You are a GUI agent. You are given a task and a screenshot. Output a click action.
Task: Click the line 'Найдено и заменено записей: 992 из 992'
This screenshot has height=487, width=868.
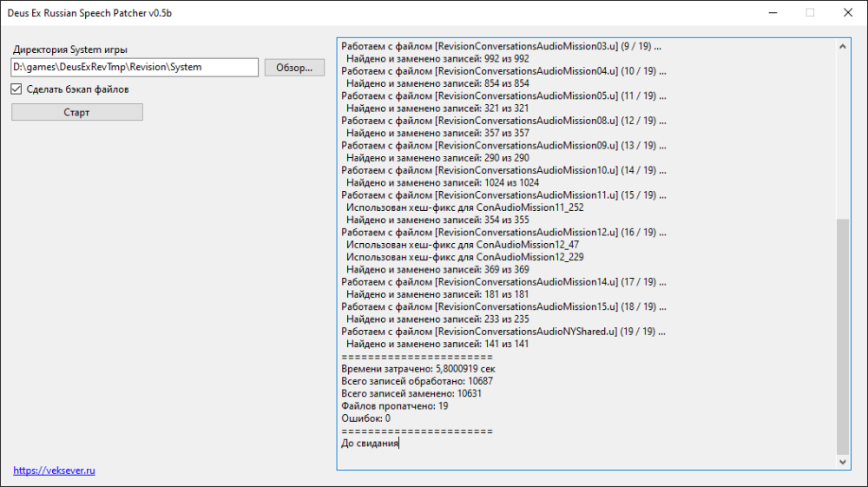(x=437, y=59)
